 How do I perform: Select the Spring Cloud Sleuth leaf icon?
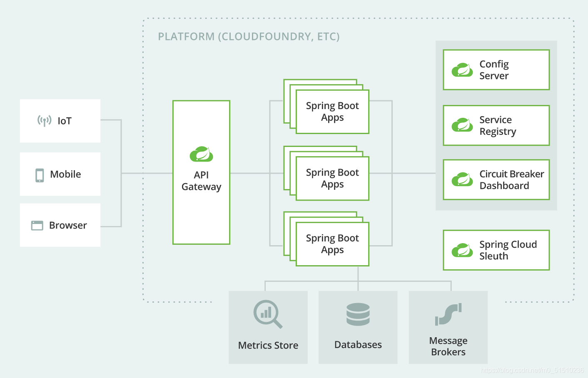tap(462, 250)
